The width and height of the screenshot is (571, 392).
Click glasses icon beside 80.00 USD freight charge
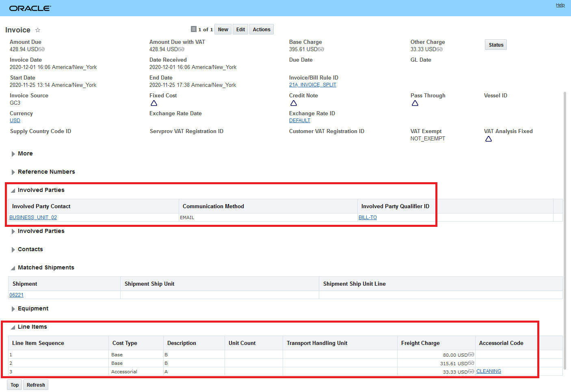471,355
